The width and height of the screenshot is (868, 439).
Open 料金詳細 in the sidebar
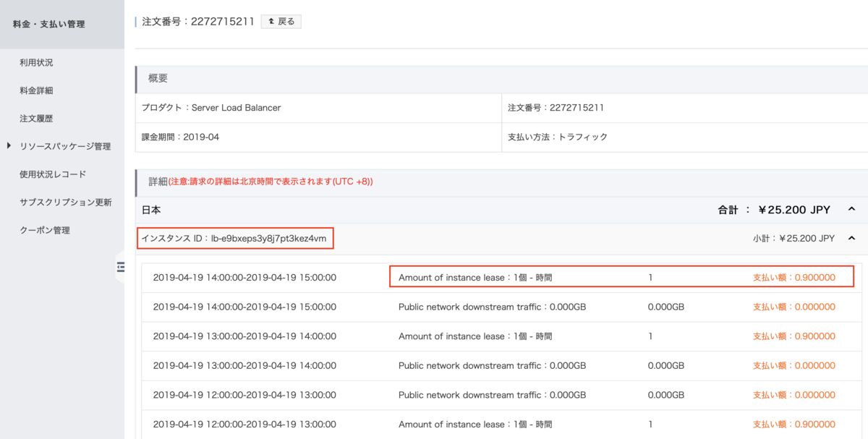[x=36, y=90]
